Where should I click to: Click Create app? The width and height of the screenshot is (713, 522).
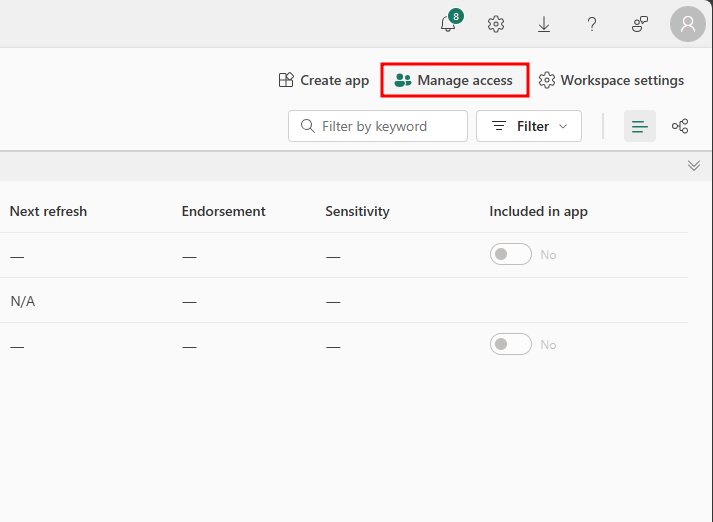pos(324,80)
